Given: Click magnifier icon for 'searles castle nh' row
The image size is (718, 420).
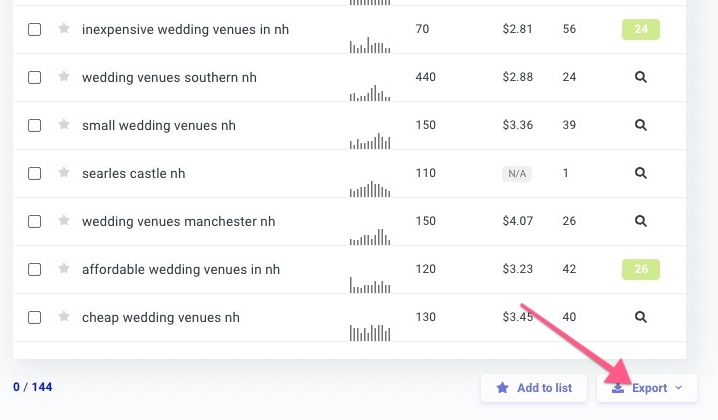Looking at the screenshot, I should (x=641, y=173).
